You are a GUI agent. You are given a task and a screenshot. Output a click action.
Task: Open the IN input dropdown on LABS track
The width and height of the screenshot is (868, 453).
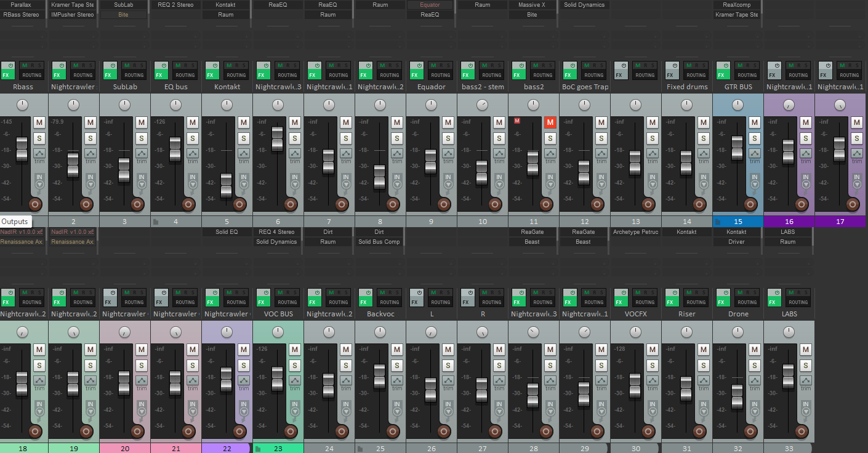pos(806,408)
